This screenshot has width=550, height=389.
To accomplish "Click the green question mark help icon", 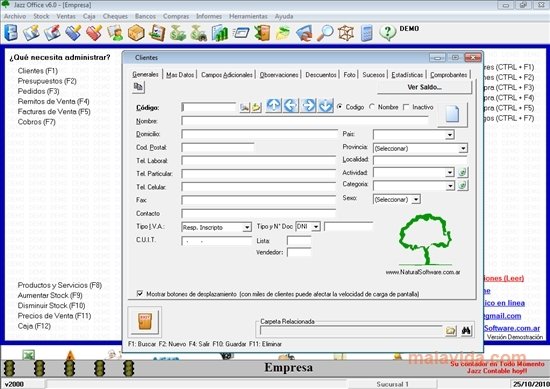I will [388, 33].
